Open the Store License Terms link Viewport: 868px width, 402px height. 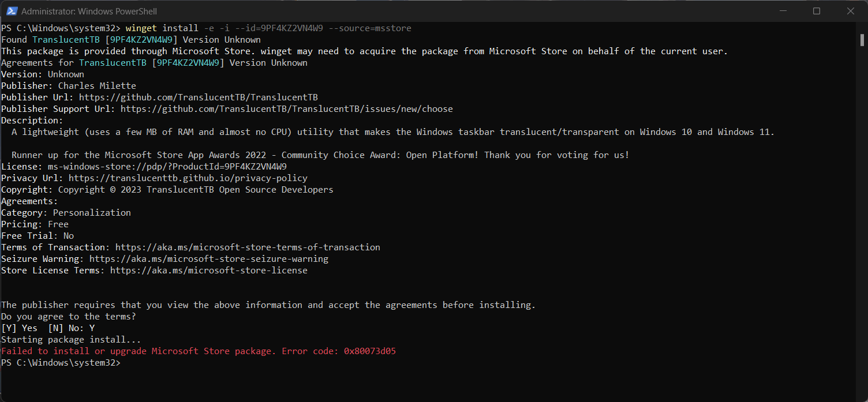(x=209, y=270)
